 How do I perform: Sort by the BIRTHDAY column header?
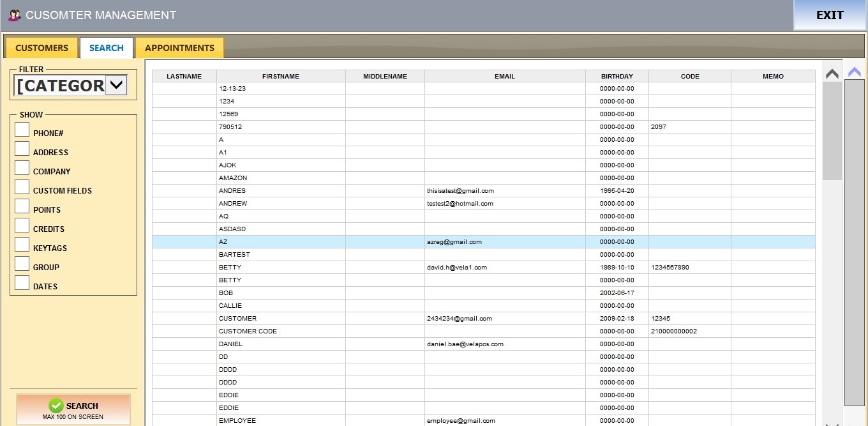tap(617, 76)
